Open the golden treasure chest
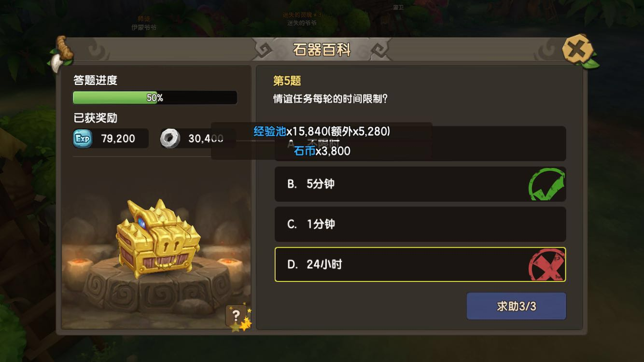The width and height of the screenshot is (644, 362). [x=158, y=237]
